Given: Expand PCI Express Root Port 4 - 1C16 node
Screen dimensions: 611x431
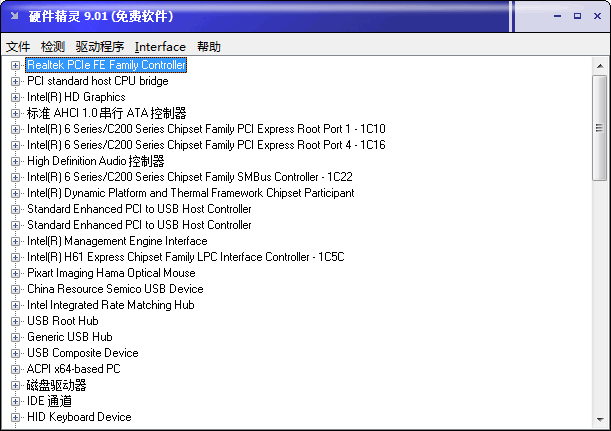Looking at the screenshot, I should [x=15, y=145].
